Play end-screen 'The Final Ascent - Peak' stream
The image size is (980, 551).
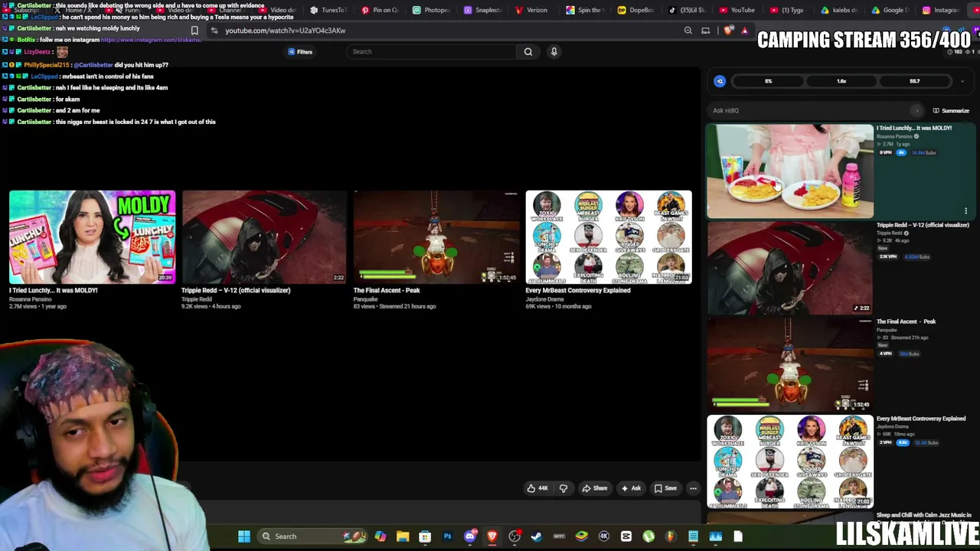pyautogui.click(x=436, y=237)
